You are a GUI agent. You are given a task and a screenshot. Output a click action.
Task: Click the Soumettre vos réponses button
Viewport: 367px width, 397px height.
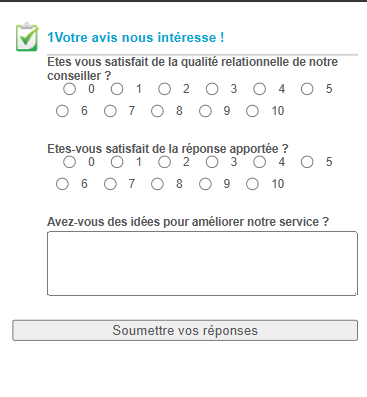185,330
